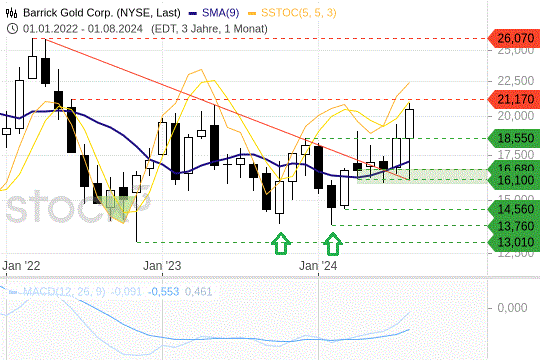
Task: Select the SSTOC(5, 5, 3) indicator legend
Action: (299, 13)
